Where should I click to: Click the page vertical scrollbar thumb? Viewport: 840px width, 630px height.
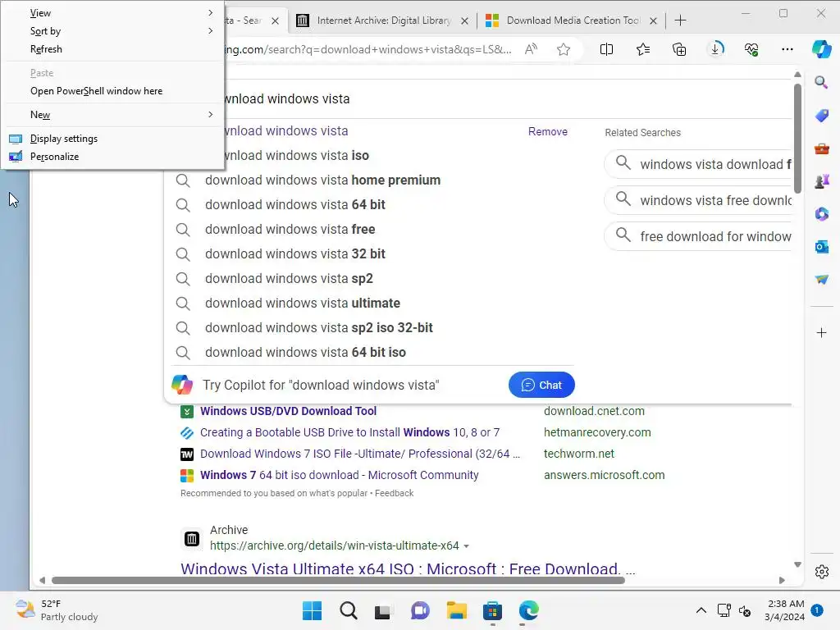click(797, 138)
